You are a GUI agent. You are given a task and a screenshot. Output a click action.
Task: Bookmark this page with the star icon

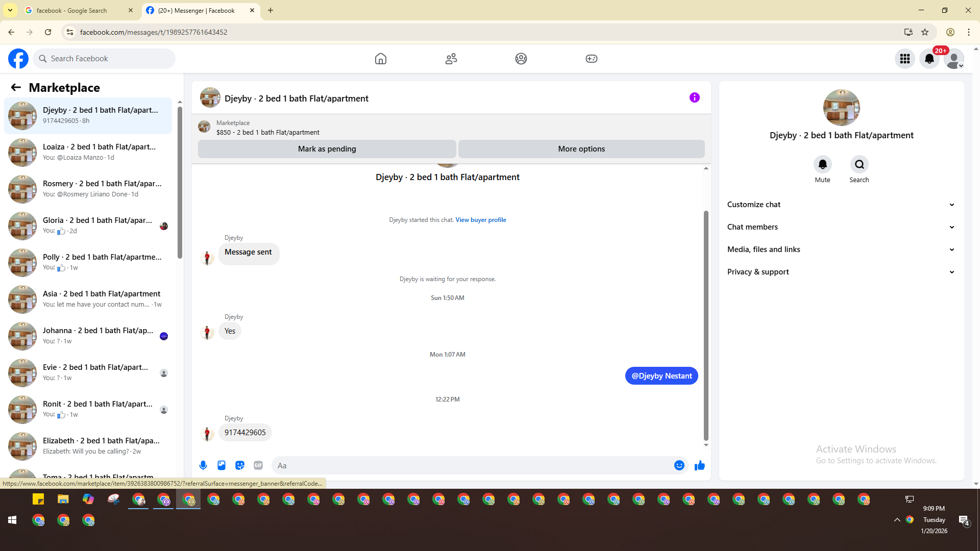tap(925, 32)
